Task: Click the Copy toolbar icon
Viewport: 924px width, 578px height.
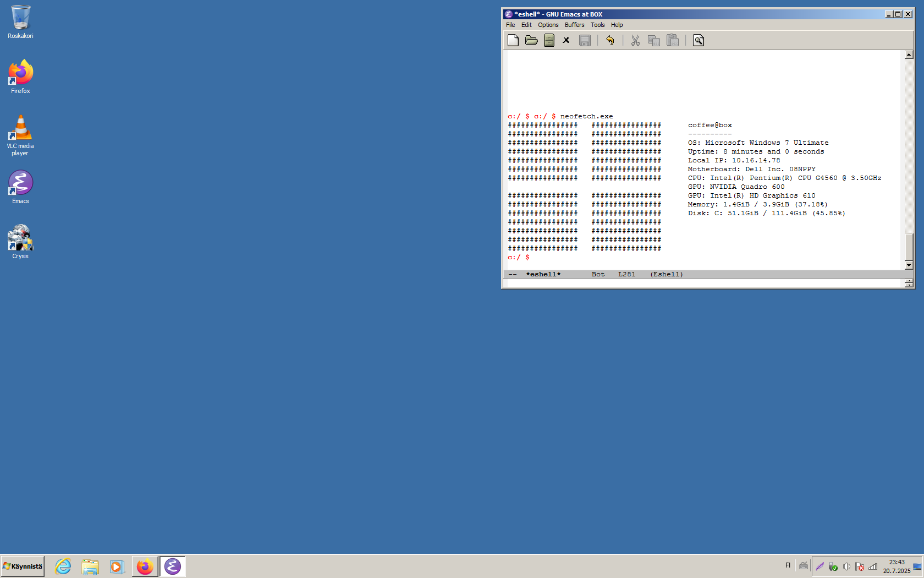Action: tap(654, 40)
